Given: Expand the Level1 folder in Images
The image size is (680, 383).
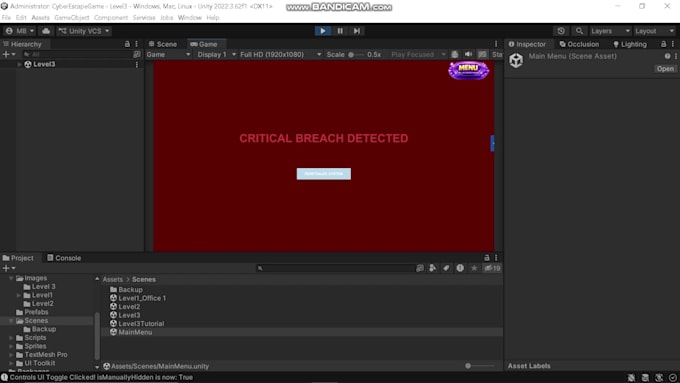Looking at the screenshot, I should 19,295.
